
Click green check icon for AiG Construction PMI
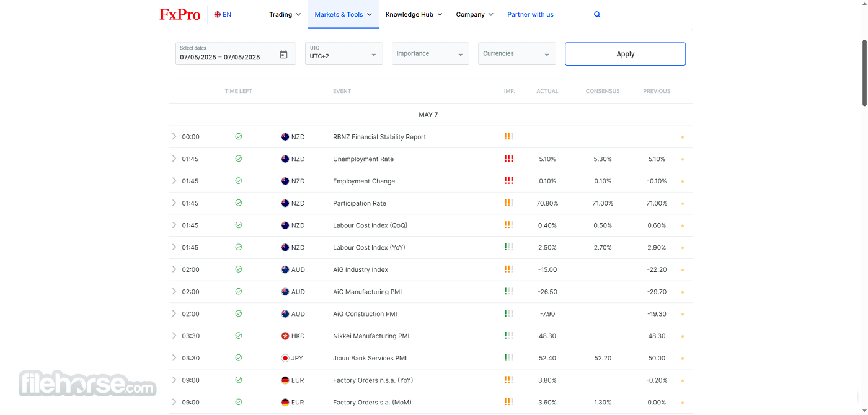tap(239, 313)
